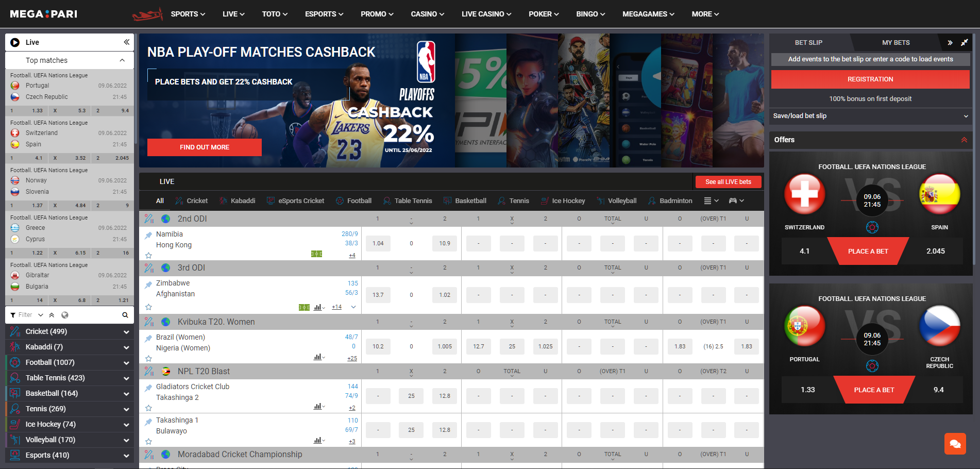
Task: Click the football icon on Portugal vs Czech offer
Action: tap(872, 366)
